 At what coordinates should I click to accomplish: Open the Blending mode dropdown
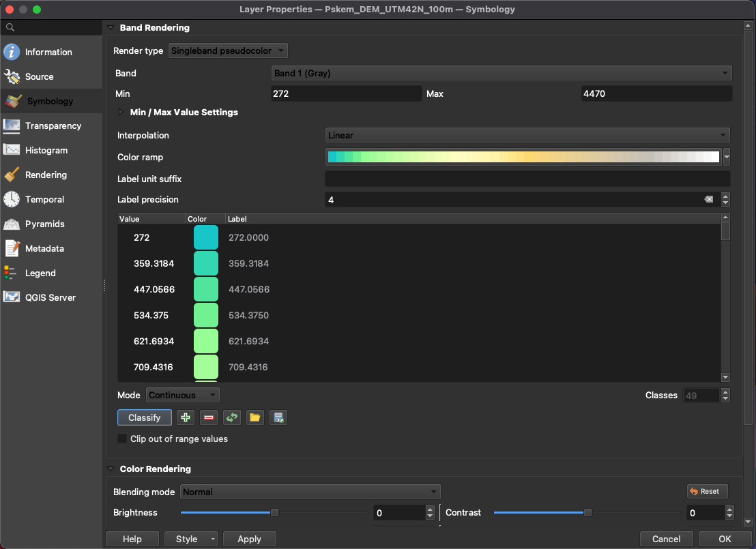[x=310, y=492]
